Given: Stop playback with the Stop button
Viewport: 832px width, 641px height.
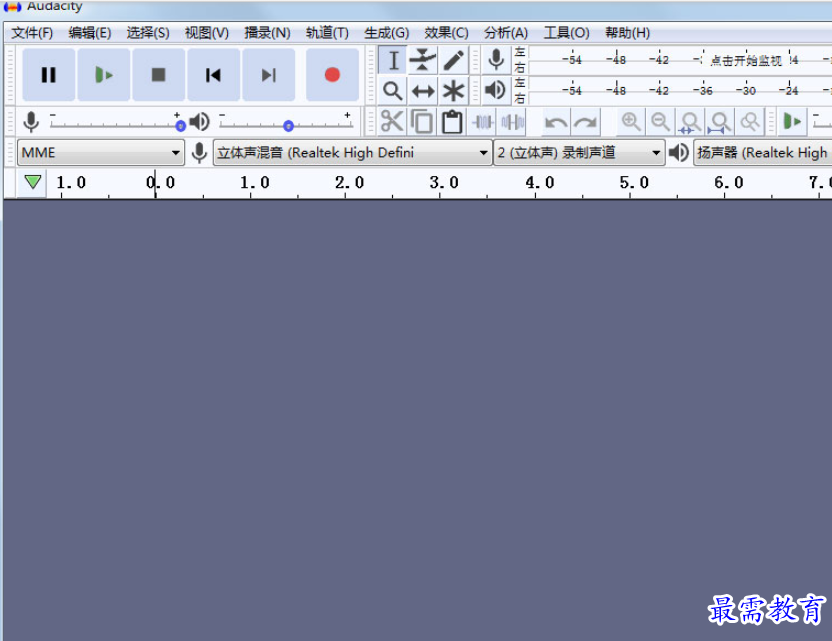Looking at the screenshot, I should [159, 75].
